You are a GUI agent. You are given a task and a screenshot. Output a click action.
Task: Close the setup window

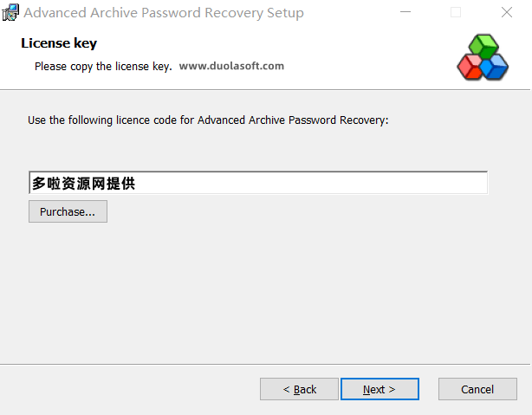507,12
